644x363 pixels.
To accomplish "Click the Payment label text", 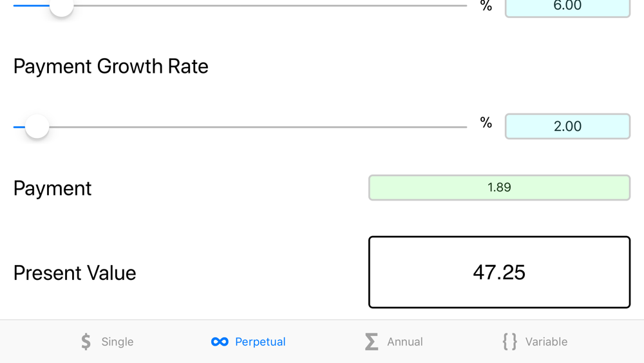I will tap(52, 188).
